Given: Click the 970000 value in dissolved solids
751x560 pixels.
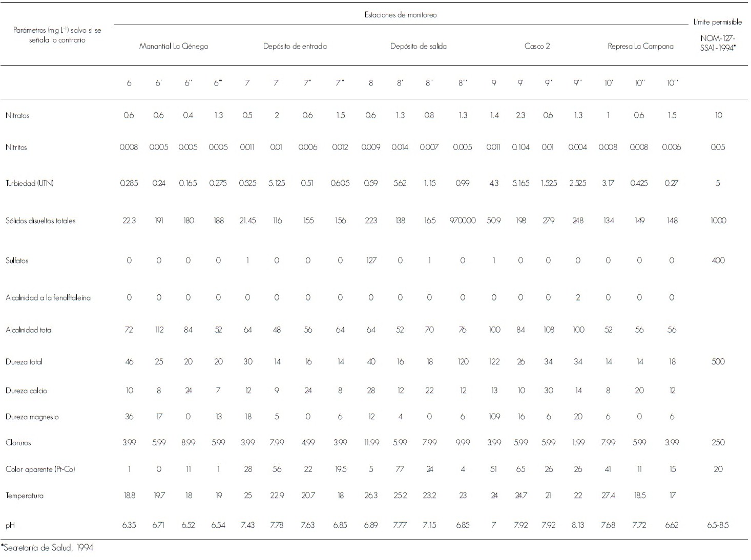Looking at the screenshot, I should 463,221.
